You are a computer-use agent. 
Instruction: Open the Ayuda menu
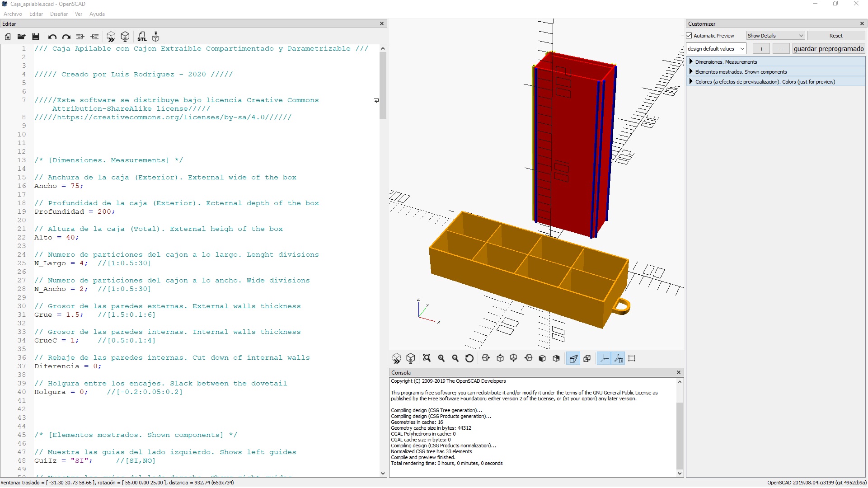point(97,14)
